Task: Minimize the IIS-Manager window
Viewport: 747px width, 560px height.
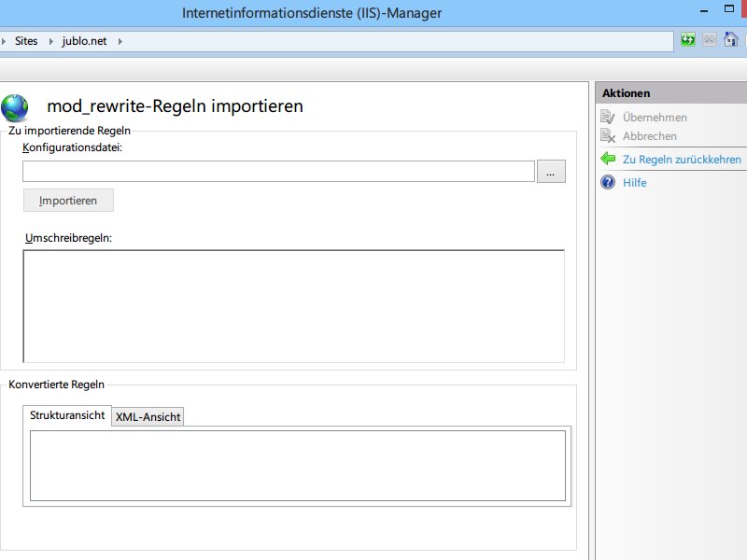Action: [704, 10]
